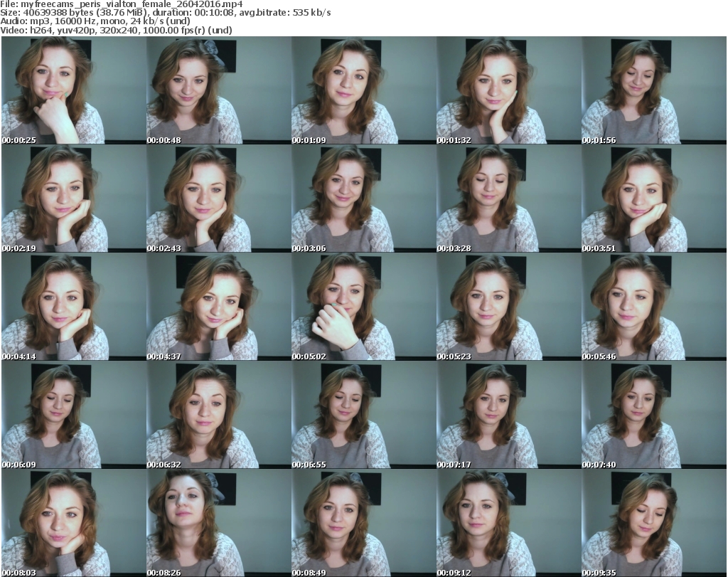Image resolution: width=728 pixels, height=577 pixels.
Task: Select the thumbnail frame at 00:07:40
Action: (654, 415)
